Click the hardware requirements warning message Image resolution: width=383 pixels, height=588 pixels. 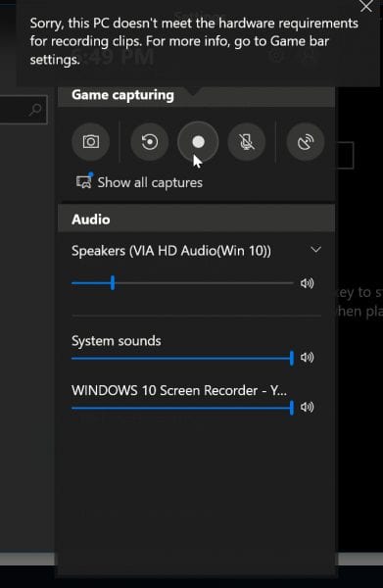[x=194, y=41]
